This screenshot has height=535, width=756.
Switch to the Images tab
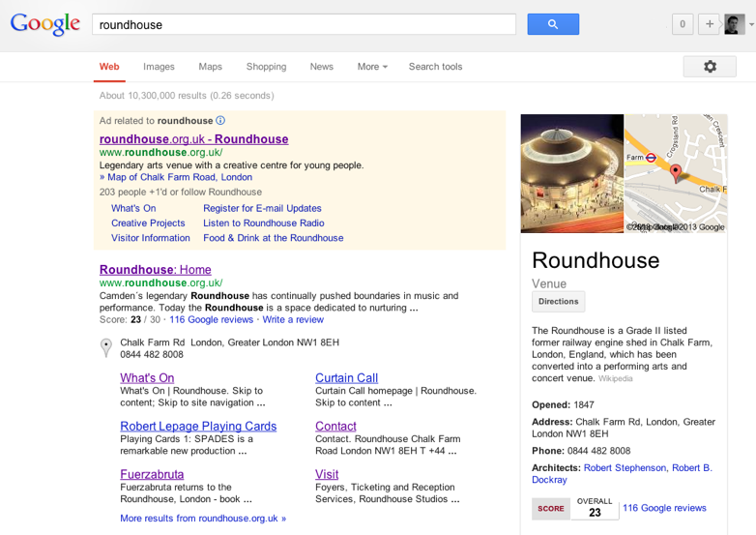pos(159,67)
